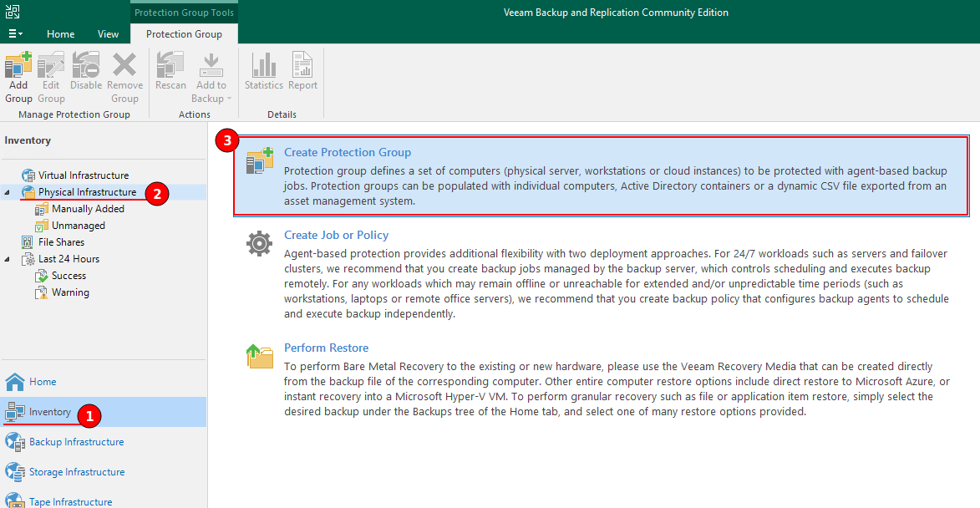Click the Edit Group ribbon icon
Viewport: 980px width, 508px height.
point(51,65)
